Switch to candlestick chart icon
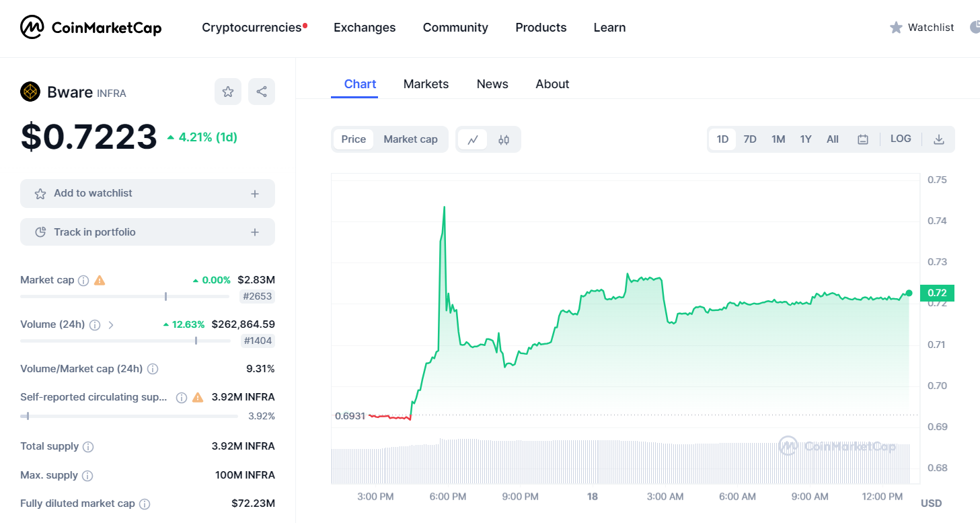 [x=504, y=139]
